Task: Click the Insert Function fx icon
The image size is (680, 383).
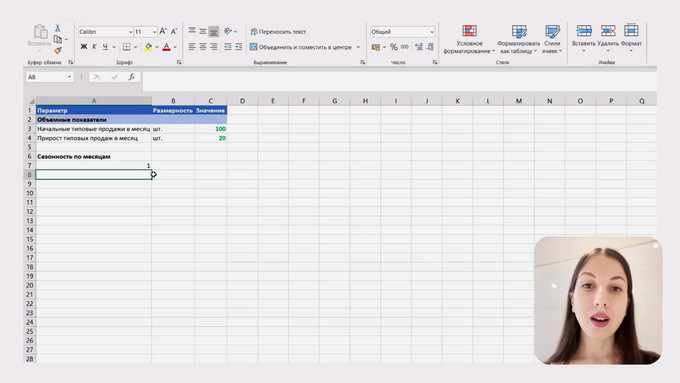Action: point(131,77)
